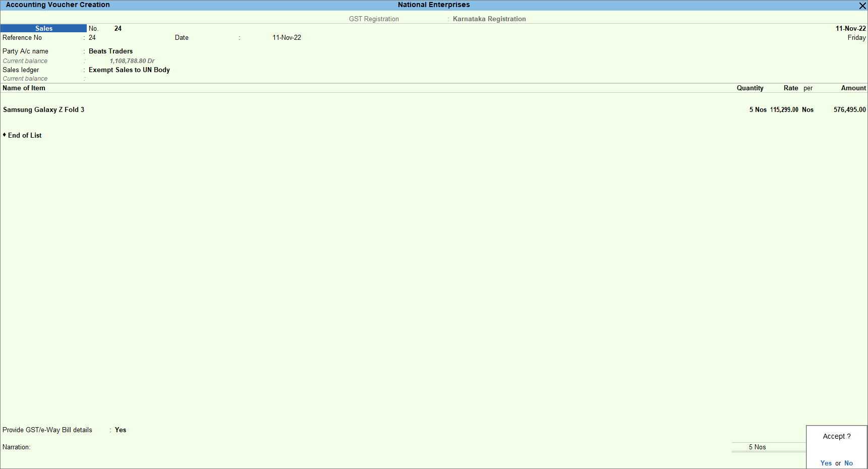Edit the Reference No value 24
This screenshot has height=469, width=868.
92,37
